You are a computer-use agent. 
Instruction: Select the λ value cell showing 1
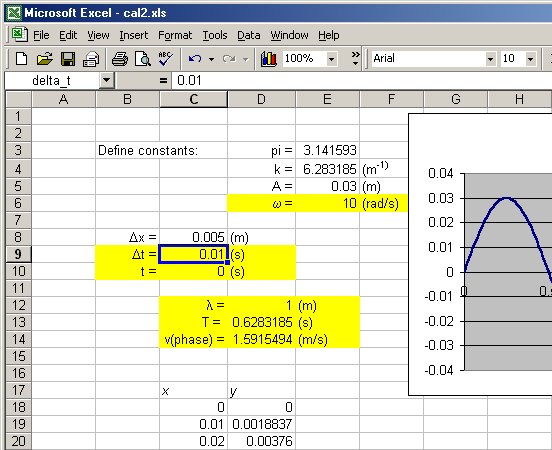click(262, 305)
